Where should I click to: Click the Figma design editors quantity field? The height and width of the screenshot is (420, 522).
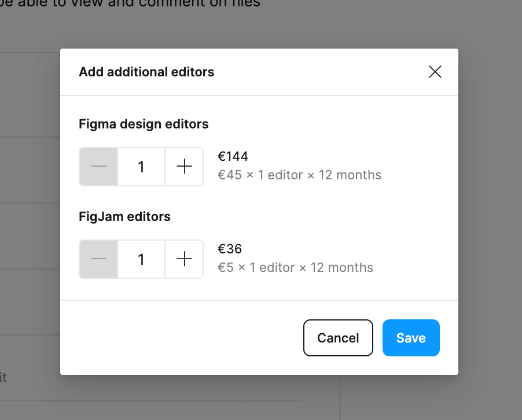click(x=141, y=167)
